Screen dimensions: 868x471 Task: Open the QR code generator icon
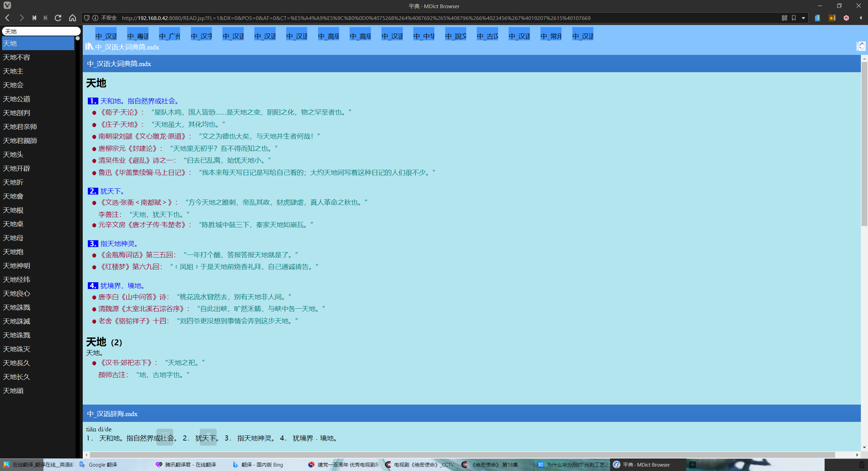coord(784,18)
